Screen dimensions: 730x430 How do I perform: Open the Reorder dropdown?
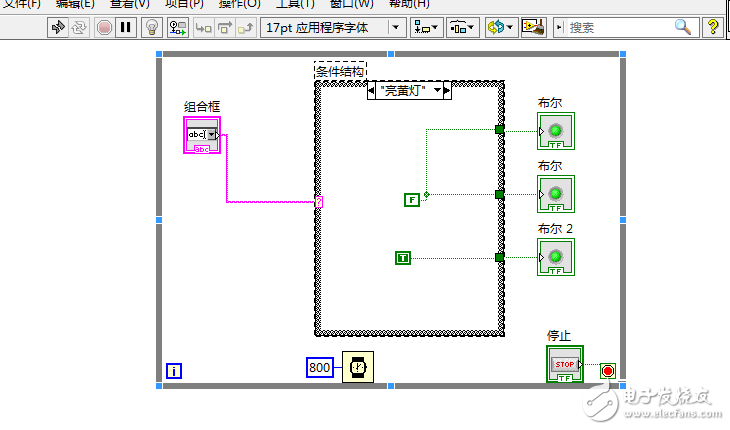500,27
